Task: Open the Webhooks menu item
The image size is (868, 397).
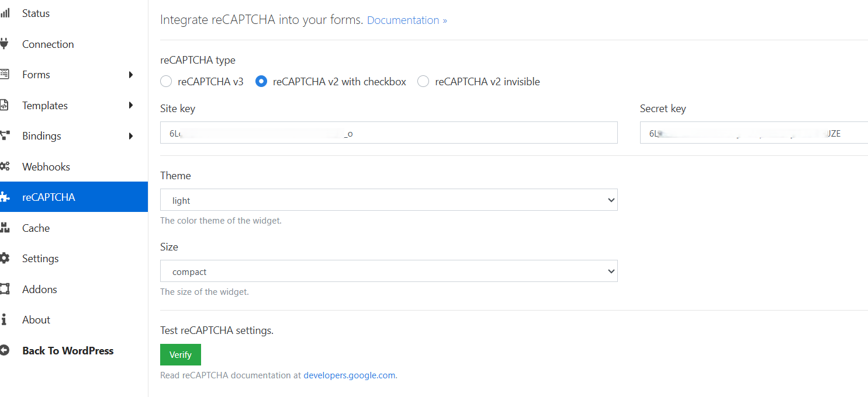Action: tap(46, 166)
